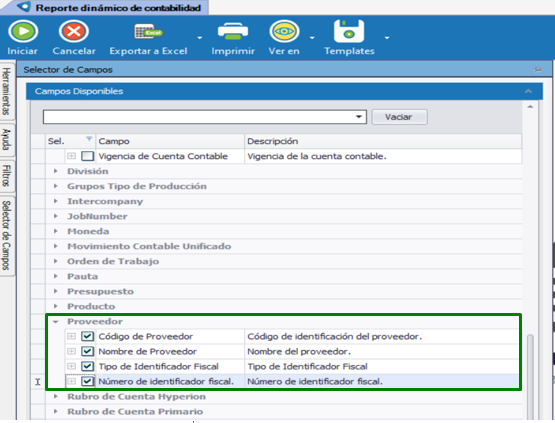
Task: Expand the Presupuesto group
Action: pos(56,291)
